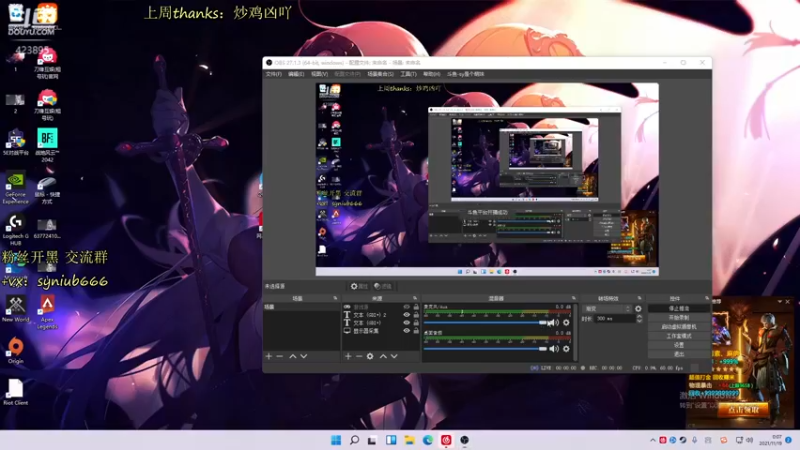800x450 pixels.
Task: Open the View (V) menu
Action: (319, 74)
